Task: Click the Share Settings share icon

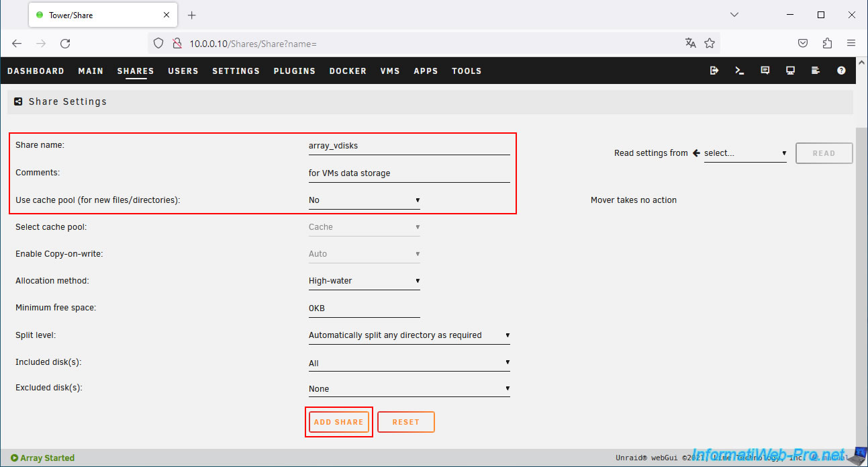Action: [19, 101]
